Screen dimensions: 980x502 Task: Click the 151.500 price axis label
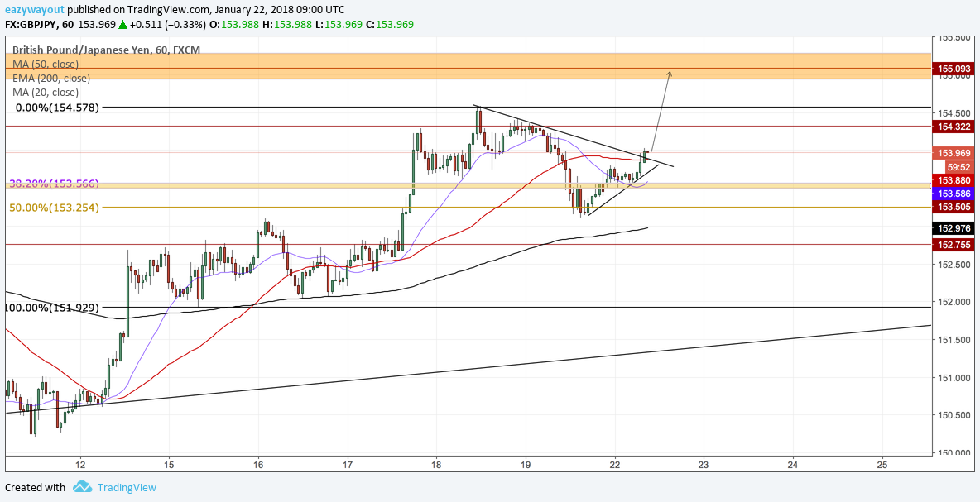pos(954,340)
